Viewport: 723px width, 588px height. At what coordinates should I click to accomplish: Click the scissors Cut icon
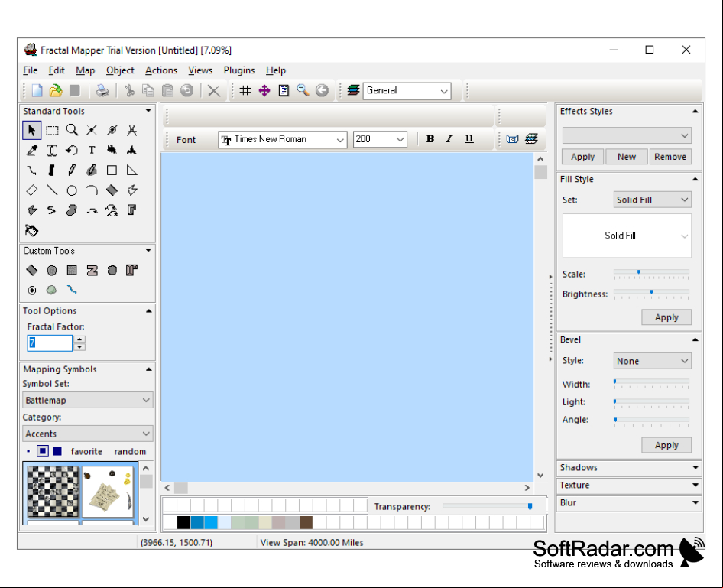pyautogui.click(x=130, y=90)
